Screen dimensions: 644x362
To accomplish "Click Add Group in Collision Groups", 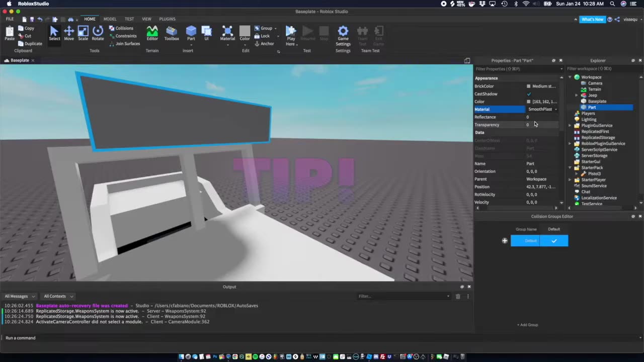I will click(527, 325).
